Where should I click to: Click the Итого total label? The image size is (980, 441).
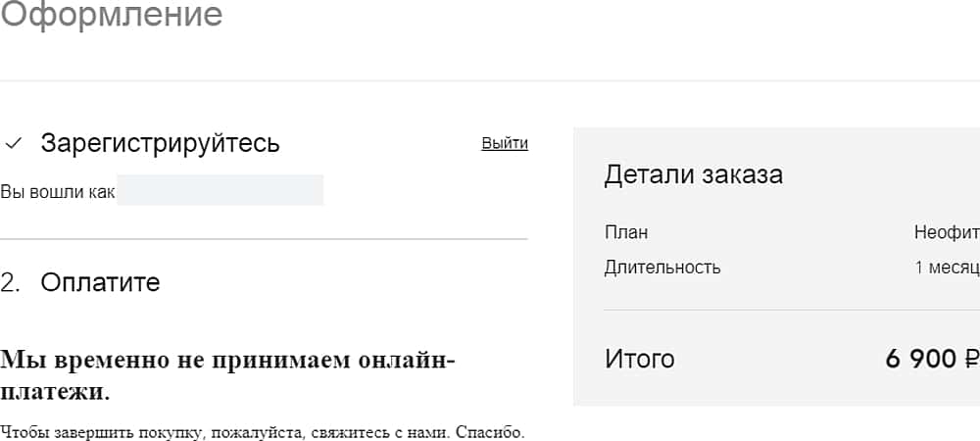coord(639,359)
